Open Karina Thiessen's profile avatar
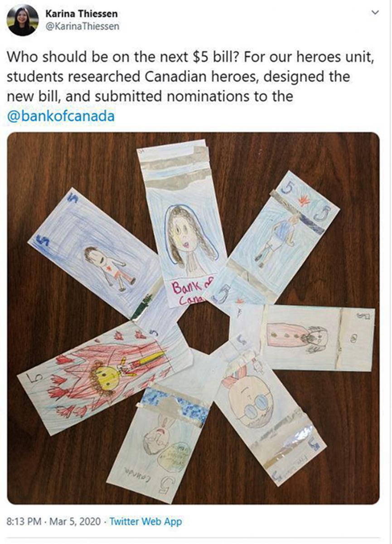 (x=23, y=20)
